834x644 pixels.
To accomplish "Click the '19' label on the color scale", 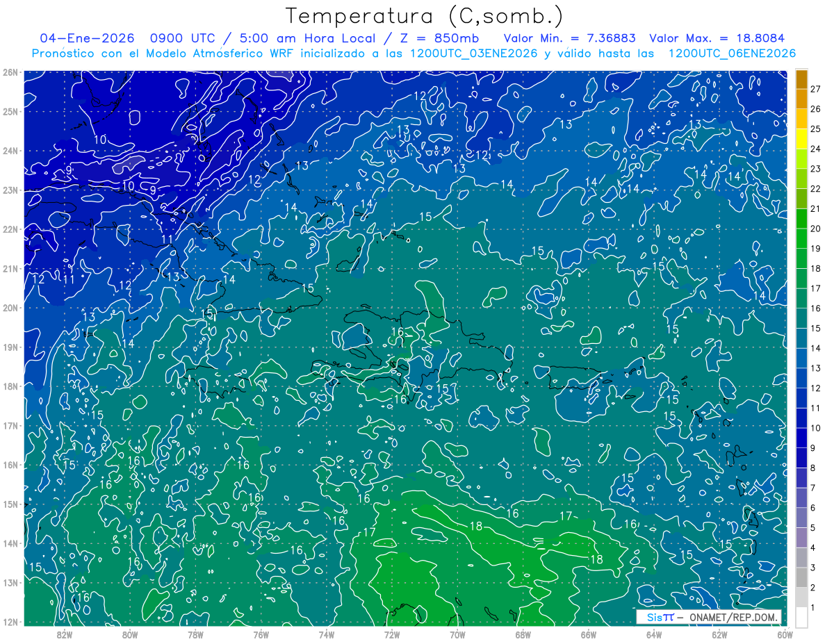I will tap(815, 248).
